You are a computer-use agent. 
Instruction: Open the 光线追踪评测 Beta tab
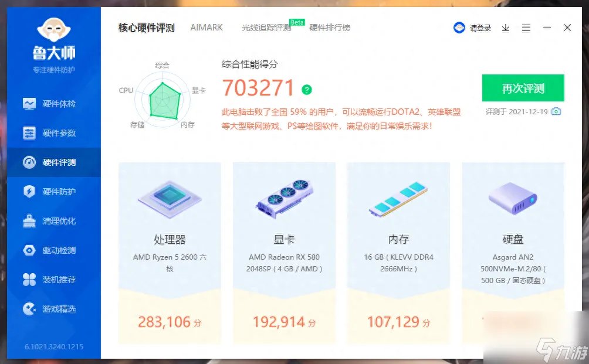pos(266,28)
